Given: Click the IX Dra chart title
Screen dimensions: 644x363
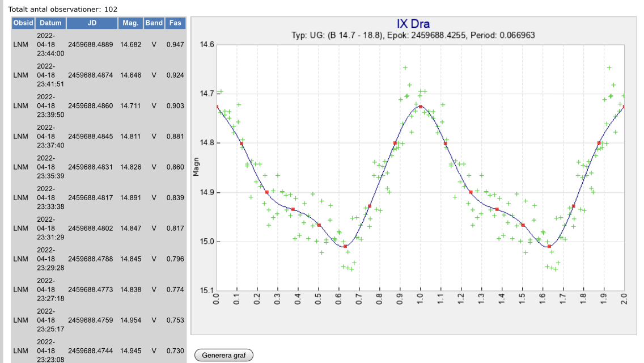Looking at the screenshot, I should (x=413, y=24).
